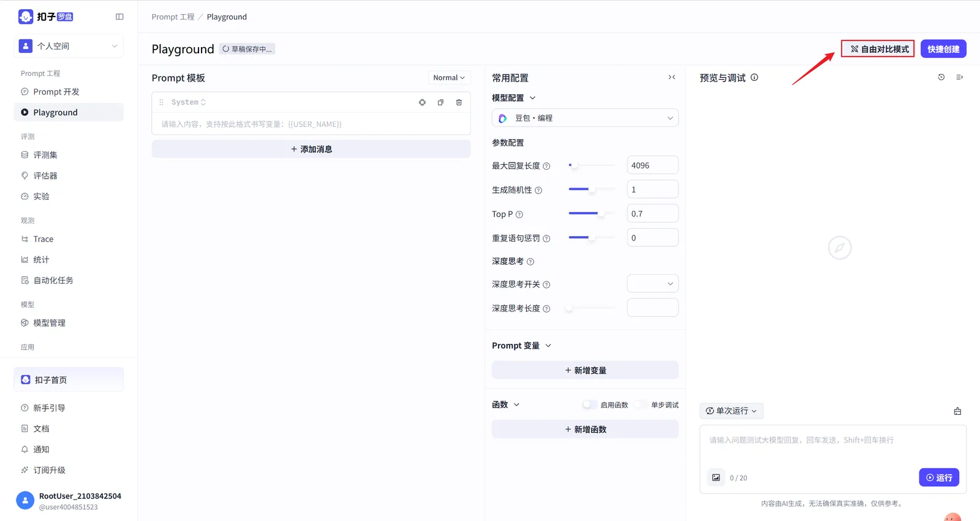Open debug history clock icon
Image resolution: width=980 pixels, height=521 pixels.
(x=941, y=77)
